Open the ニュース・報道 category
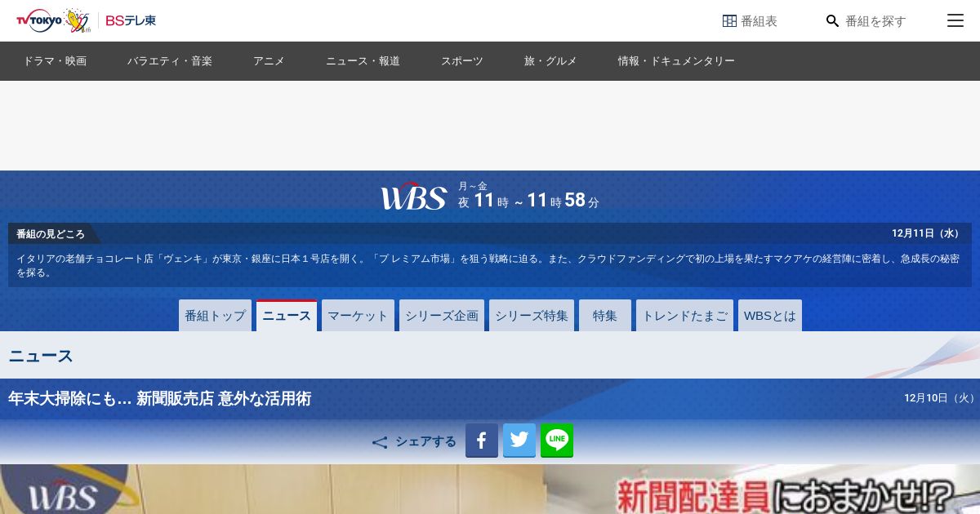Screen dimensions: 980x514 coord(363,61)
